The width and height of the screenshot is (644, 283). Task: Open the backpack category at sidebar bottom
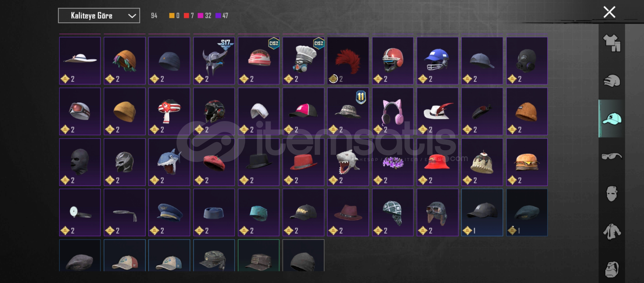612,269
